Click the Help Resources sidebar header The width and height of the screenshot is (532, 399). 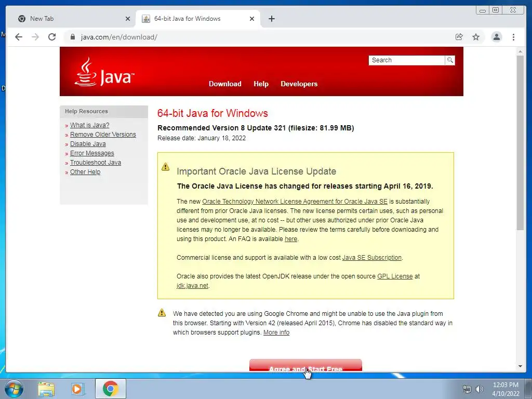(x=104, y=111)
